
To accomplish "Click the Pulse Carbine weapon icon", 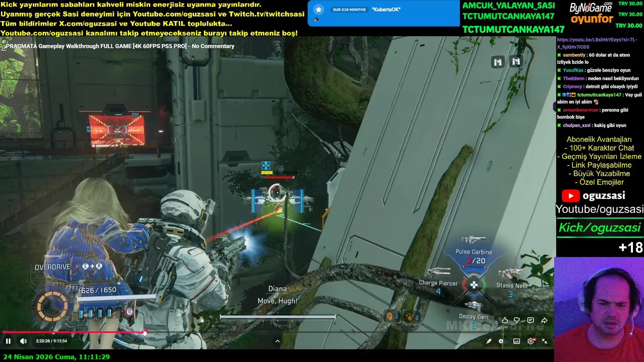I will coord(473,240).
